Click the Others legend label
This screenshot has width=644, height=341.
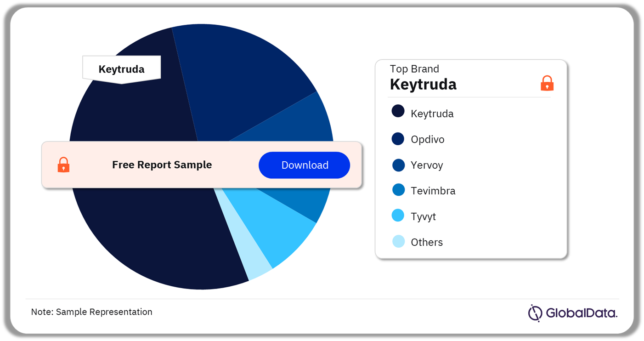click(427, 242)
